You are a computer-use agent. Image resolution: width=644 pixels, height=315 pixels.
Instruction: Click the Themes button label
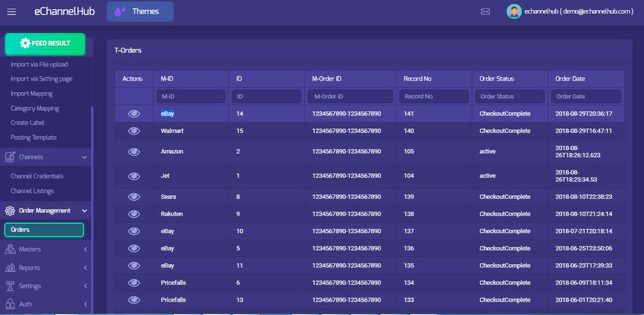pyautogui.click(x=146, y=11)
